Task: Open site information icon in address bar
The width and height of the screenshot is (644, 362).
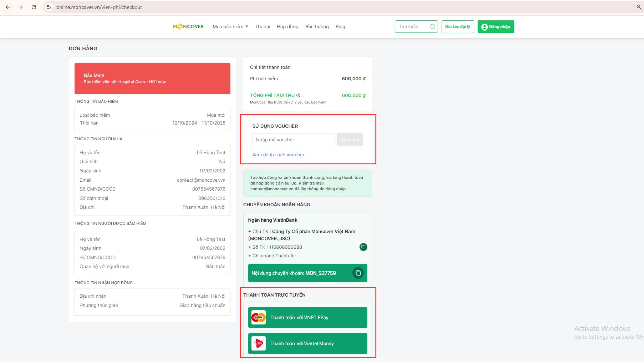Action: pyautogui.click(x=49, y=7)
